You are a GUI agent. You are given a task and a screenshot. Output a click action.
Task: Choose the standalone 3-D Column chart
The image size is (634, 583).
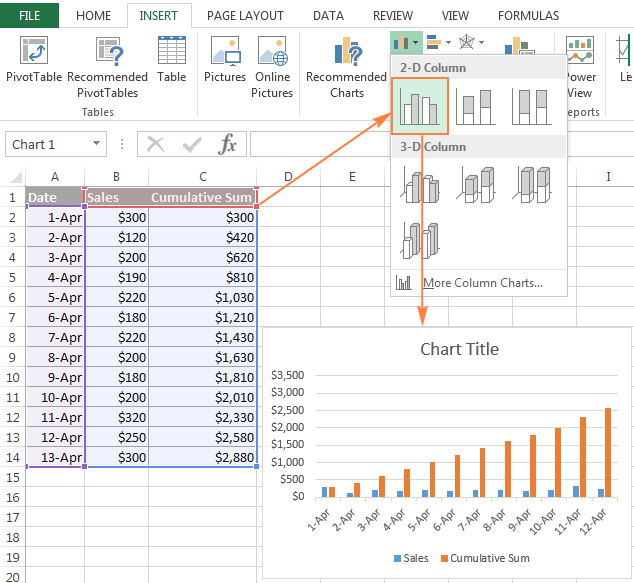point(420,239)
